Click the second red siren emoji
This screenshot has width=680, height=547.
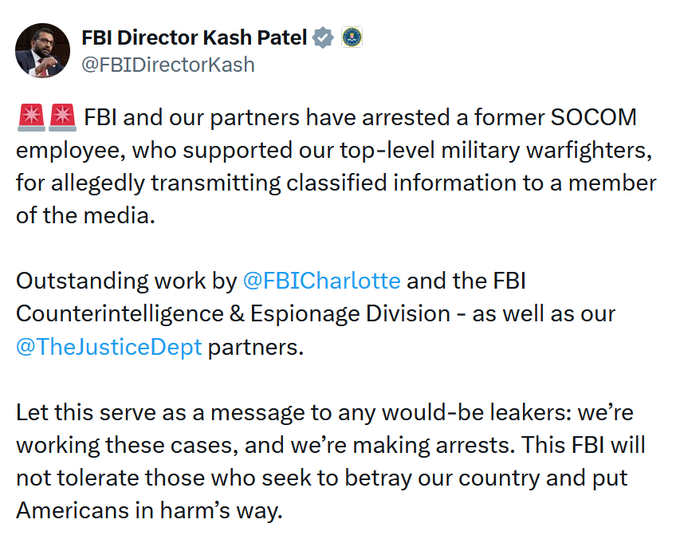(62, 118)
